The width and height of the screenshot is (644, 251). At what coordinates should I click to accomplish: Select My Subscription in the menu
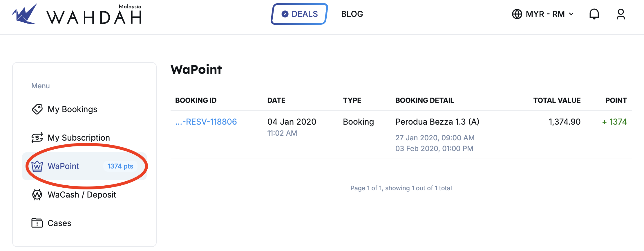pyautogui.click(x=79, y=138)
